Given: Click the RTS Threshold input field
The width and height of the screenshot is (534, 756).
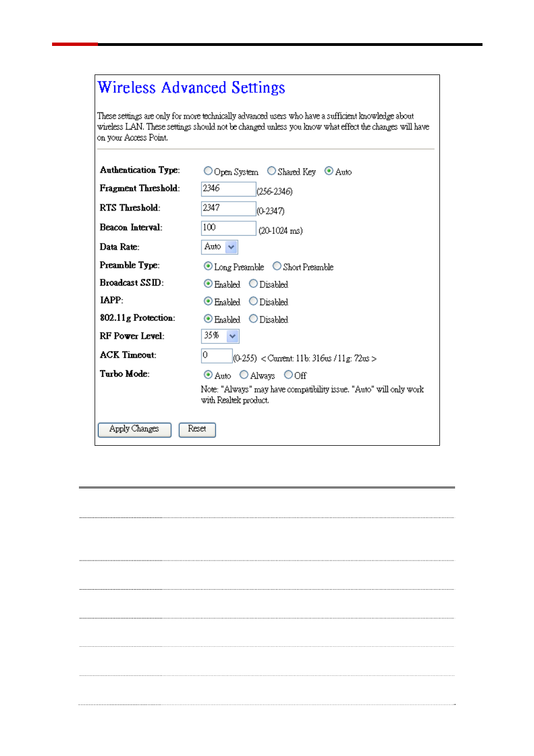Looking at the screenshot, I should click(228, 208).
